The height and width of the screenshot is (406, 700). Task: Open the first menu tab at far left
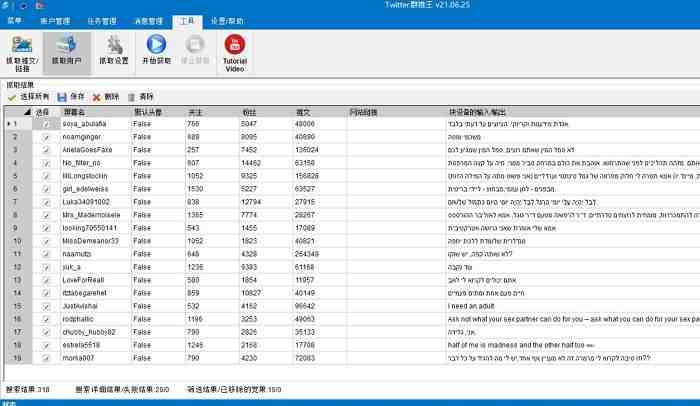coord(14,21)
